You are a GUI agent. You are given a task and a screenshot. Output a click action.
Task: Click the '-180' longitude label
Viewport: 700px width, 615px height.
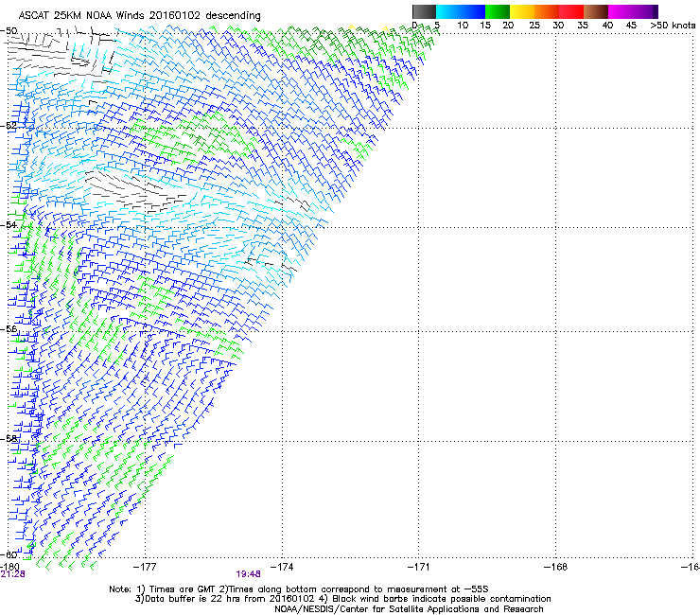point(9,567)
